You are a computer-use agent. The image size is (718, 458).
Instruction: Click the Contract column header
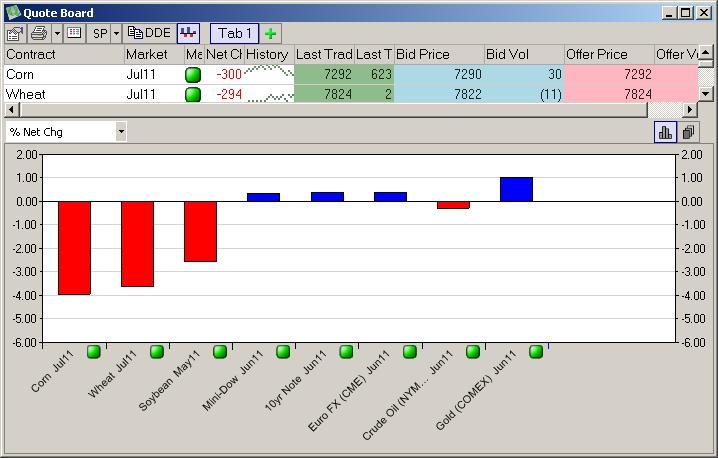pos(63,54)
